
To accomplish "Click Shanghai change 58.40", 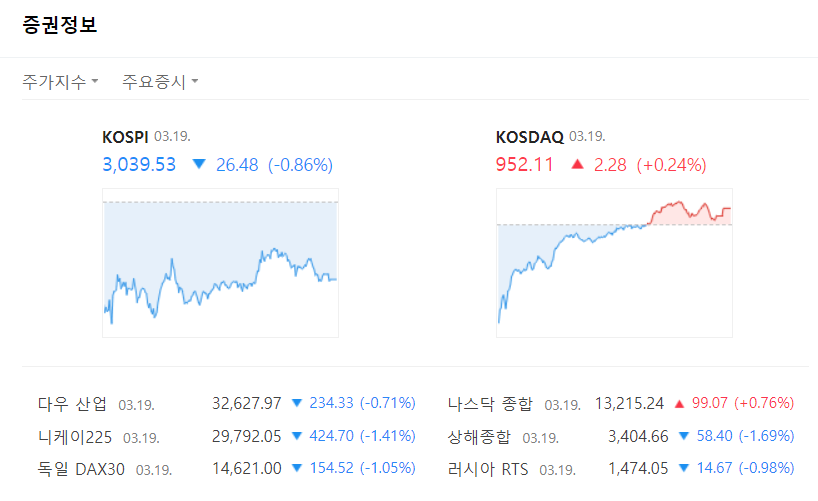I will (715, 436).
